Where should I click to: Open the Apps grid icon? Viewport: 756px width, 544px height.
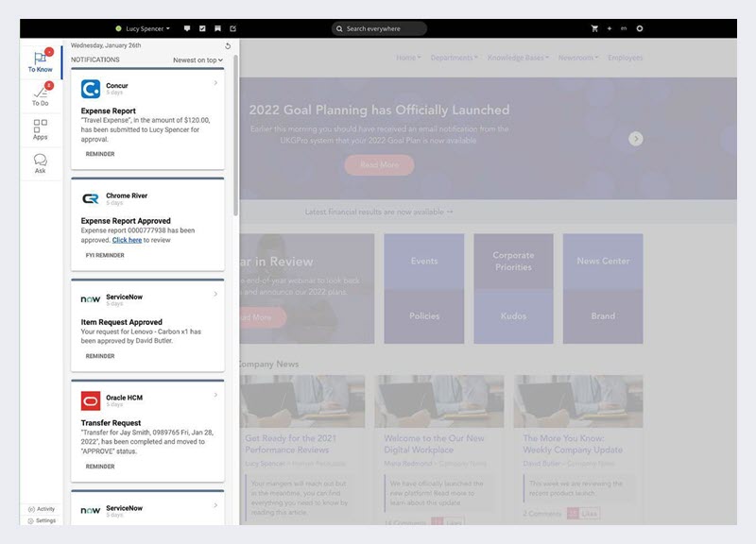click(x=40, y=126)
